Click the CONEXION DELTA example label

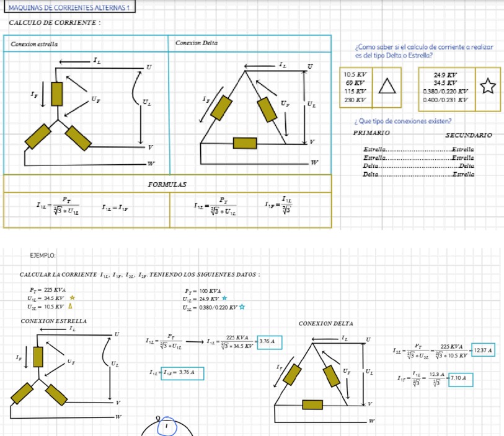pos(325,324)
